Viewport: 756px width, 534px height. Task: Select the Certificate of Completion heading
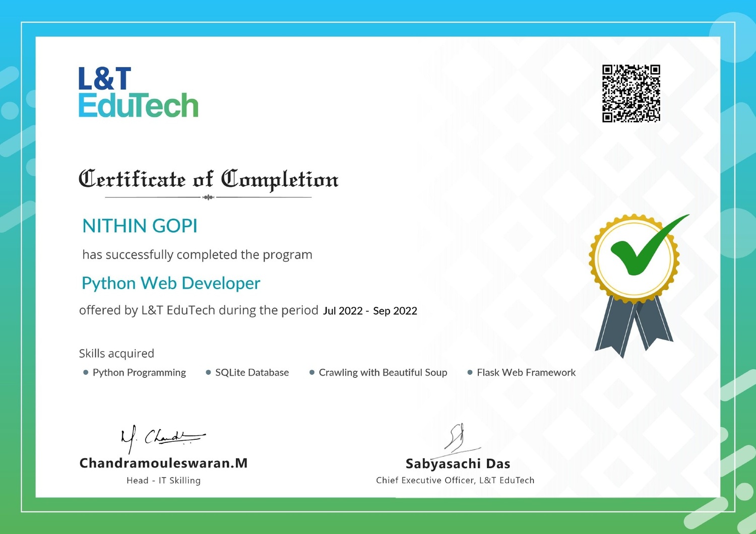click(x=208, y=179)
